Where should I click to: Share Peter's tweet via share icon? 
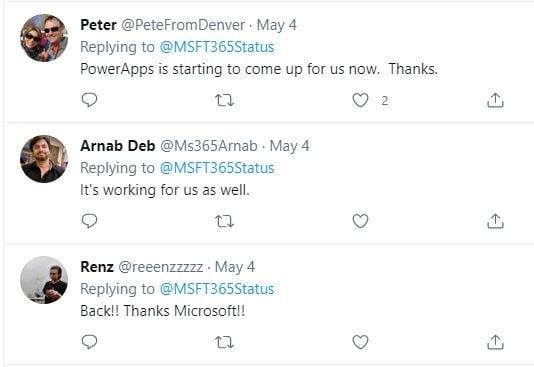[495, 100]
